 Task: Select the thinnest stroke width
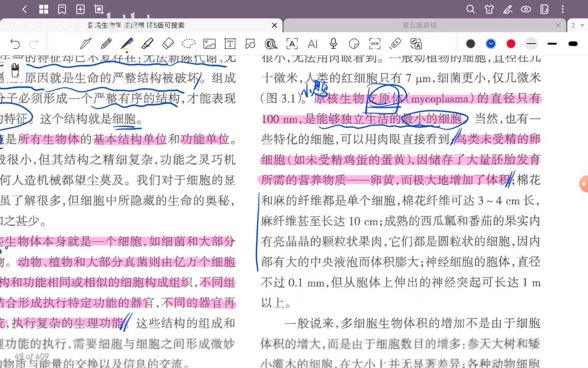coord(531,44)
